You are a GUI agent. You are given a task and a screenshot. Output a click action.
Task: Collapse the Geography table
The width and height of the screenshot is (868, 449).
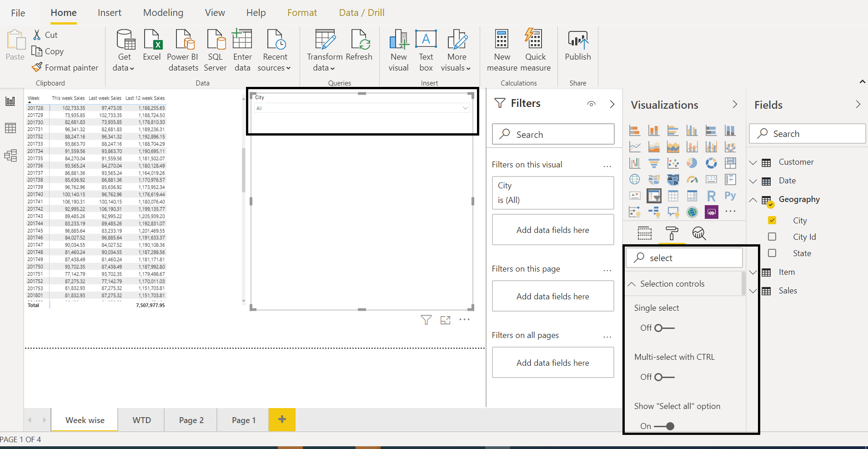[753, 200]
